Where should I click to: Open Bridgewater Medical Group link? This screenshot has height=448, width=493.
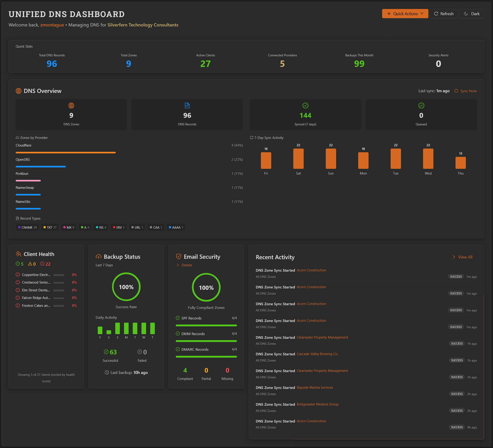(x=317, y=404)
